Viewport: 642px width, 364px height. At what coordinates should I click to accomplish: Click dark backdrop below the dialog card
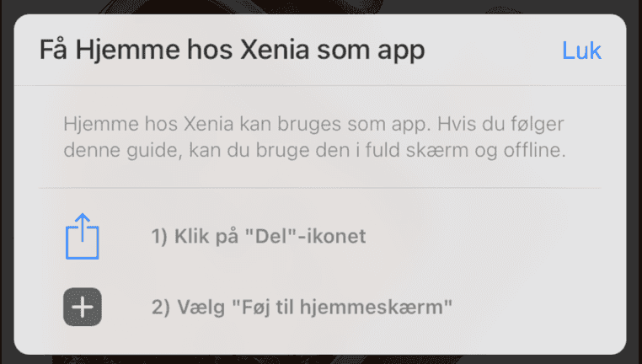(x=321, y=360)
